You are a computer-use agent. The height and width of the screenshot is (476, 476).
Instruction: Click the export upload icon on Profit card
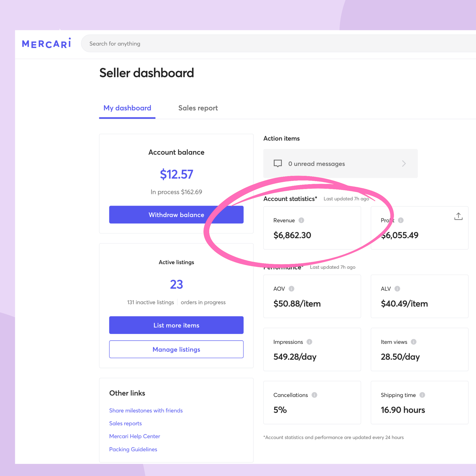pos(458,216)
